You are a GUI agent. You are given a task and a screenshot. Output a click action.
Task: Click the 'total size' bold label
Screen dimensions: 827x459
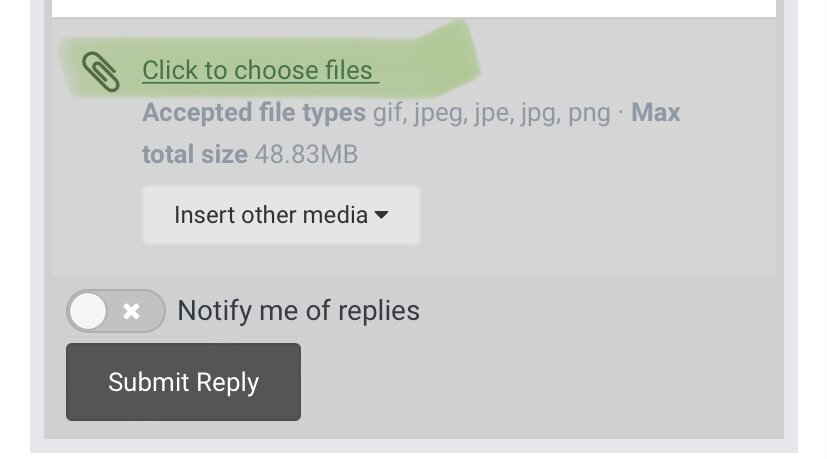pyautogui.click(x=194, y=155)
